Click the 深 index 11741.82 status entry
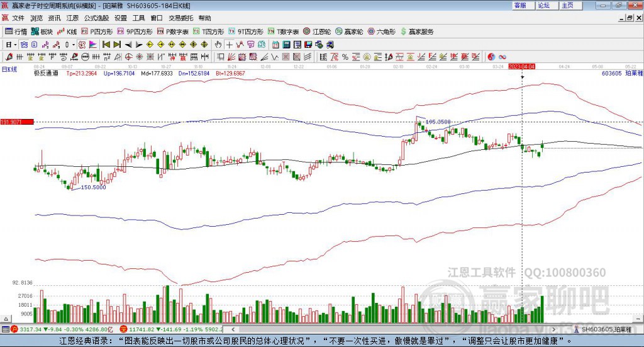 coord(171,329)
